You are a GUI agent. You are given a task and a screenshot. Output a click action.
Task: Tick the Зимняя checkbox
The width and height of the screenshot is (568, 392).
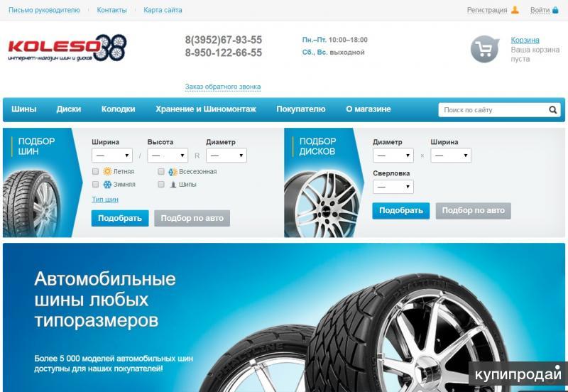click(x=95, y=185)
